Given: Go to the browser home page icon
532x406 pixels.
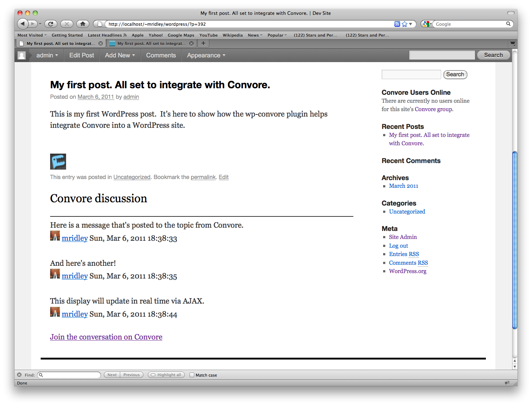Looking at the screenshot, I should pos(83,24).
